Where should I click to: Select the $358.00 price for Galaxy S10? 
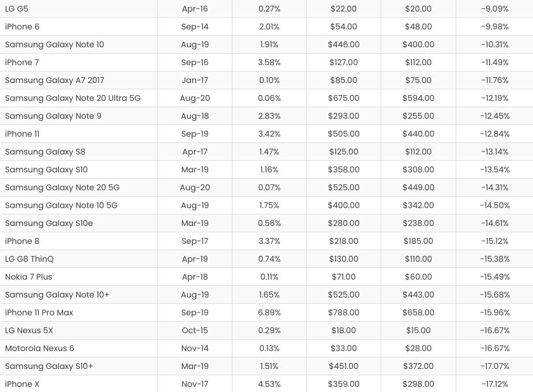344,169
